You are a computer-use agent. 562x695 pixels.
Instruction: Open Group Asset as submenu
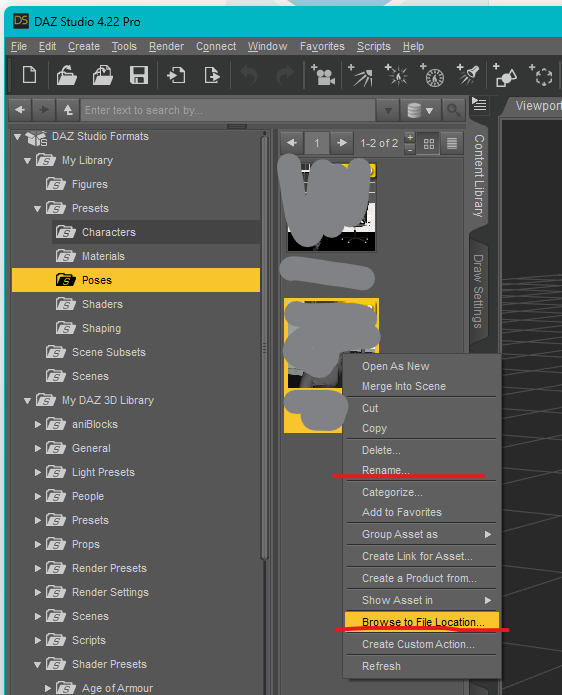[422, 534]
